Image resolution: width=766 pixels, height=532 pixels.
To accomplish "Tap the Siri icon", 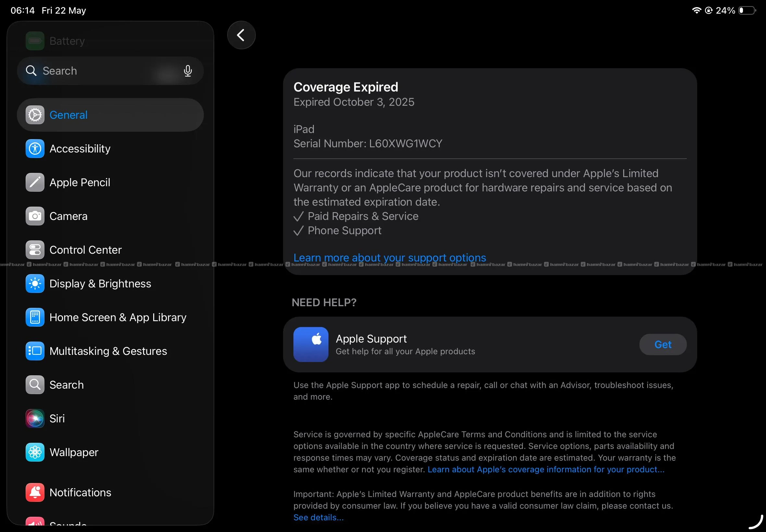I will [35, 418].
